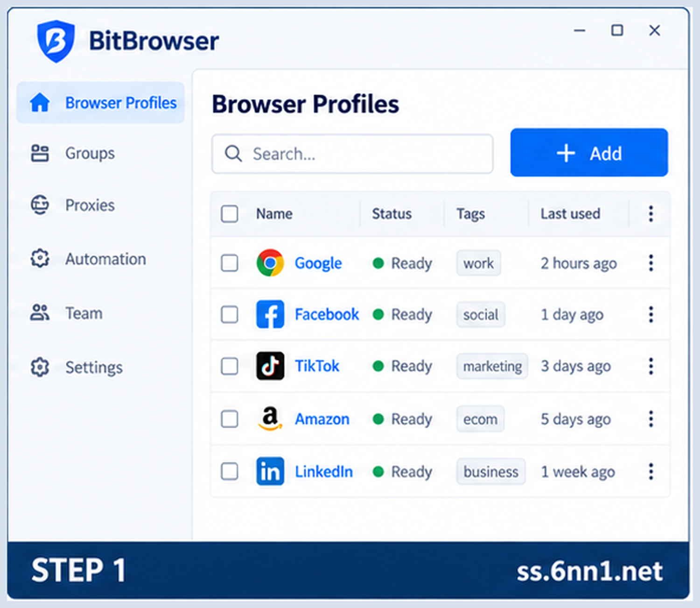Click the Ready status in TikTok row
Viewport: 700px width, 608px height.
[402, 366]
